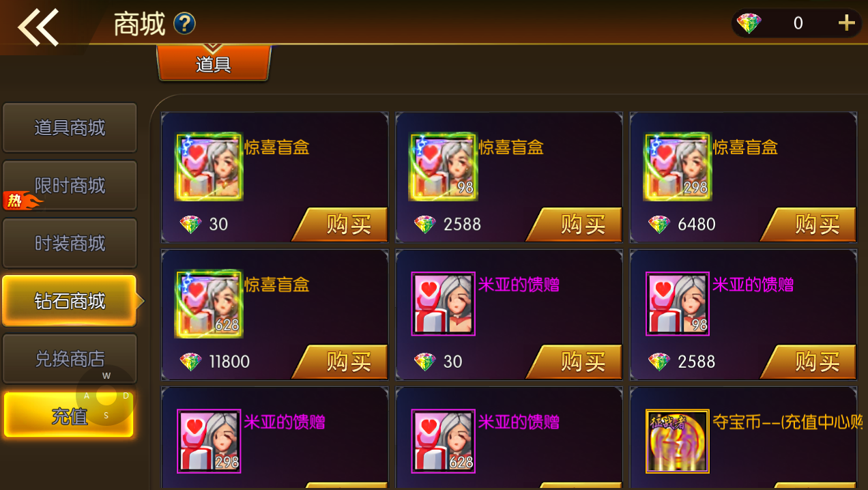Open the shop help question-mark icon

point(185,24)
